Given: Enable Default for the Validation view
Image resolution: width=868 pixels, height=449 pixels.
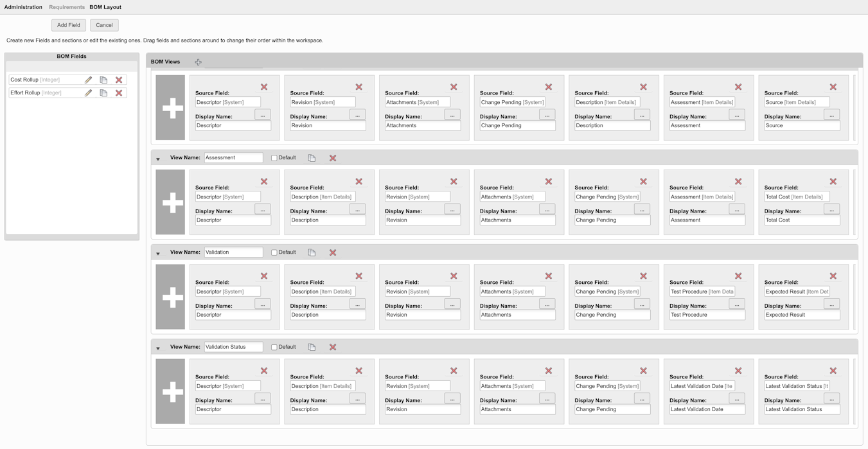Looking at the screenshot, I should click(x=274, y=252).
